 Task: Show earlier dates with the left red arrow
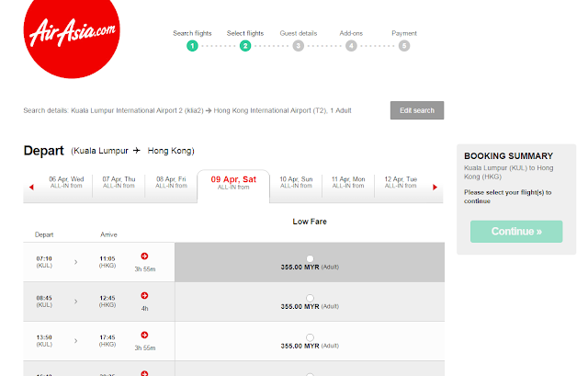[31, 187]
